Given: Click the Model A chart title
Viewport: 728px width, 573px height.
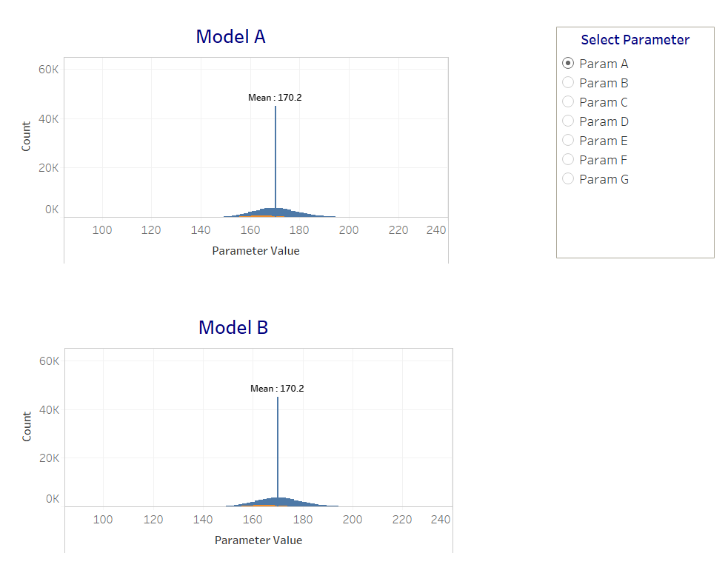Looking at the screenshot, I should tap(231, 36).
